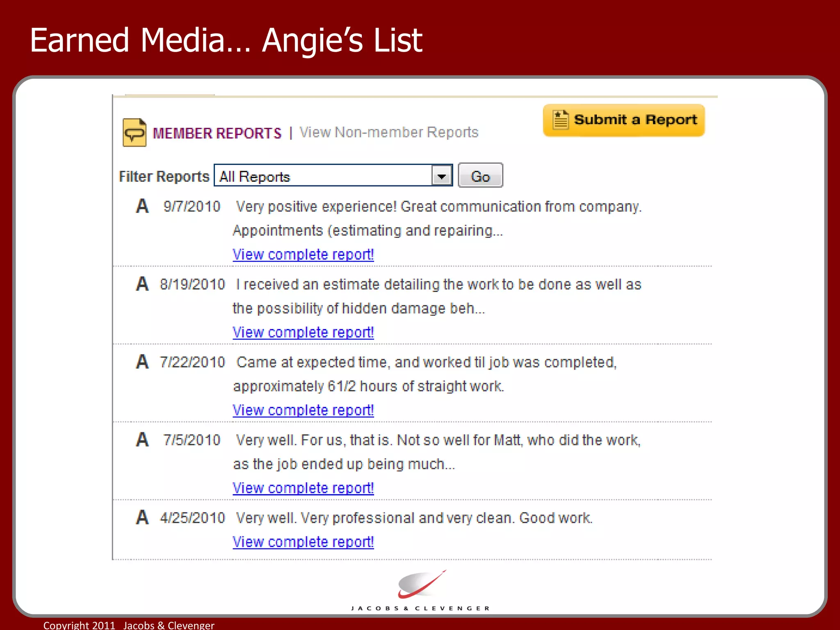This screenshot has height=630, width=840.
Task: Click the Copyright 2011 Jacobs & Clevenger footer
Action: (x=129, y=625)
